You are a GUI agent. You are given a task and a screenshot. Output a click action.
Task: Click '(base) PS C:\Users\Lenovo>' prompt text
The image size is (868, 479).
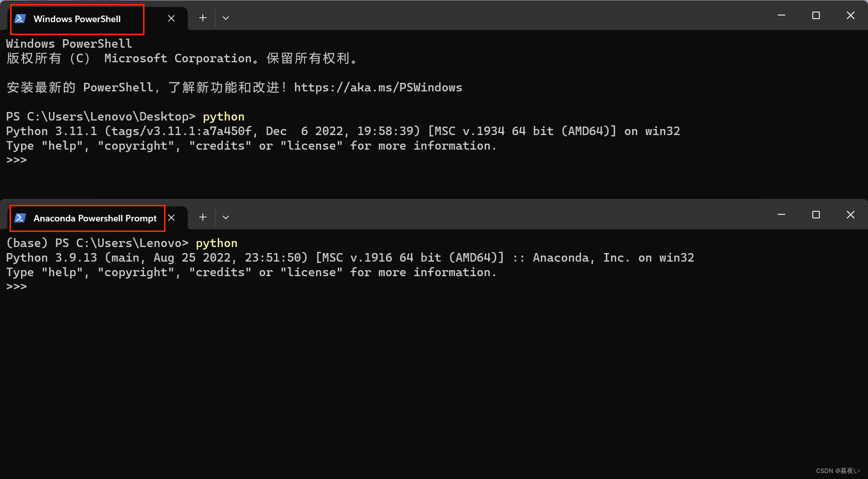coord(97,243)
